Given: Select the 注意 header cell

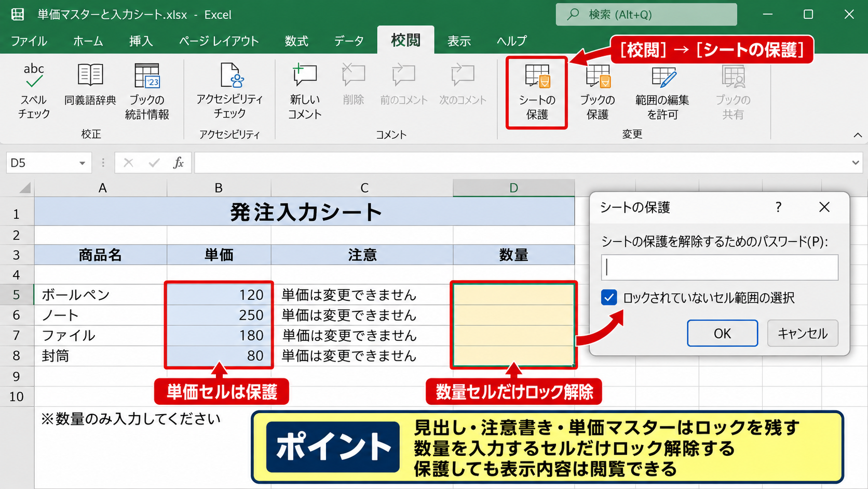Looking at the screenshot, I should [362, 255].
